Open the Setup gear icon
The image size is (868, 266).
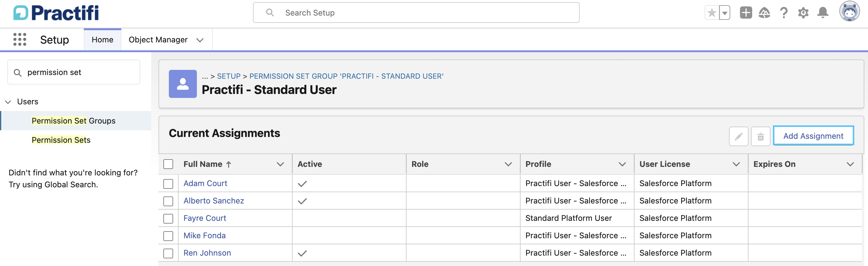coord(803,13)
